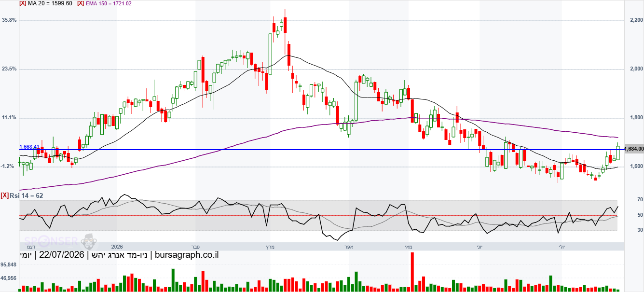Click the ניו-מד אנרג יהש stock name
Image resolution: width=644 pixels, height=292 pixels.
click(120, 255)
